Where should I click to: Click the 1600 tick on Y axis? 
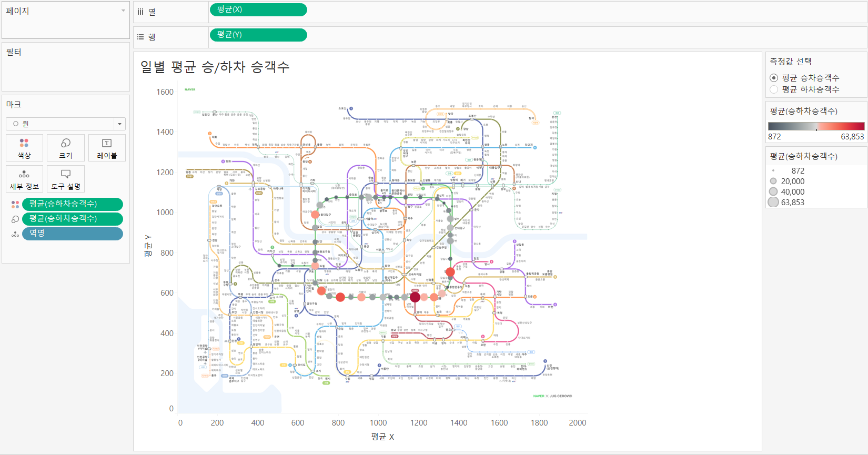point(165,92)
